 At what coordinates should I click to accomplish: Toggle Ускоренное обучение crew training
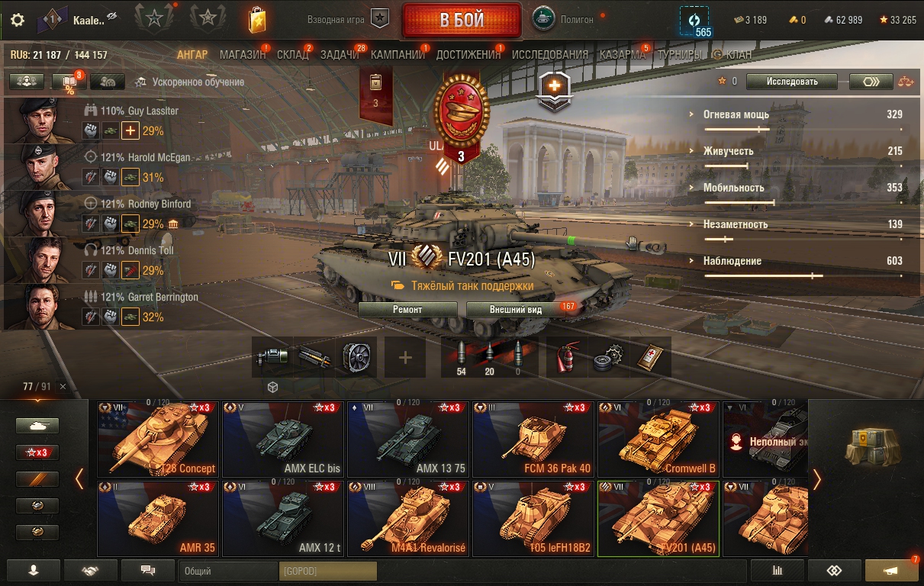tap(189, 82)
